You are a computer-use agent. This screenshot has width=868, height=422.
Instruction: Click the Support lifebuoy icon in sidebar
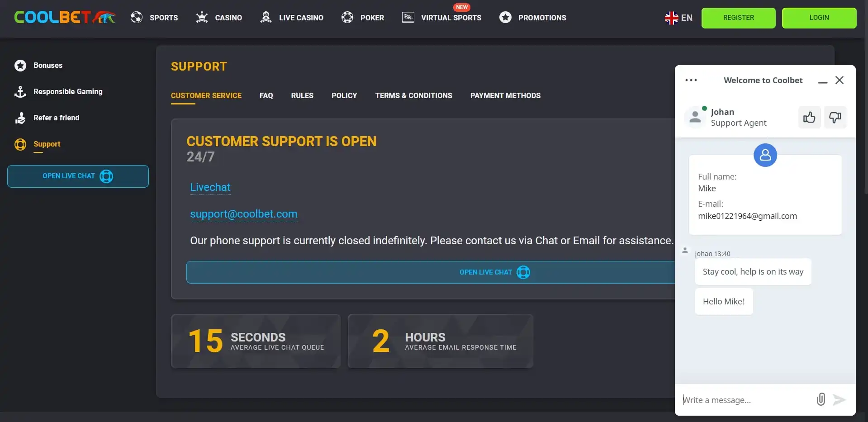point(20,144)
